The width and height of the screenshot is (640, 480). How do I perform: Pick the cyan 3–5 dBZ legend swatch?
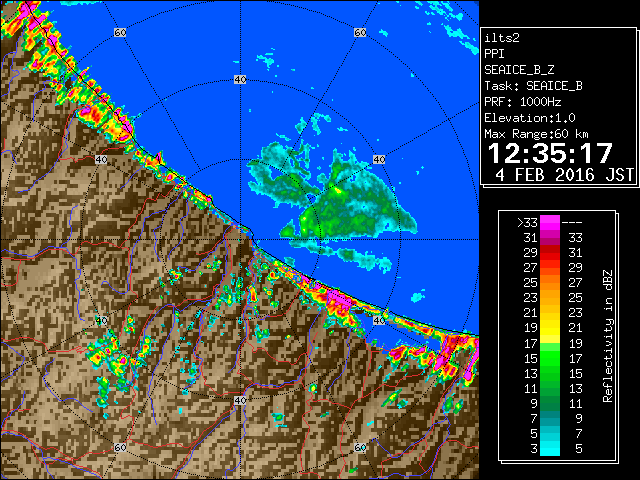tap(550, 448)
